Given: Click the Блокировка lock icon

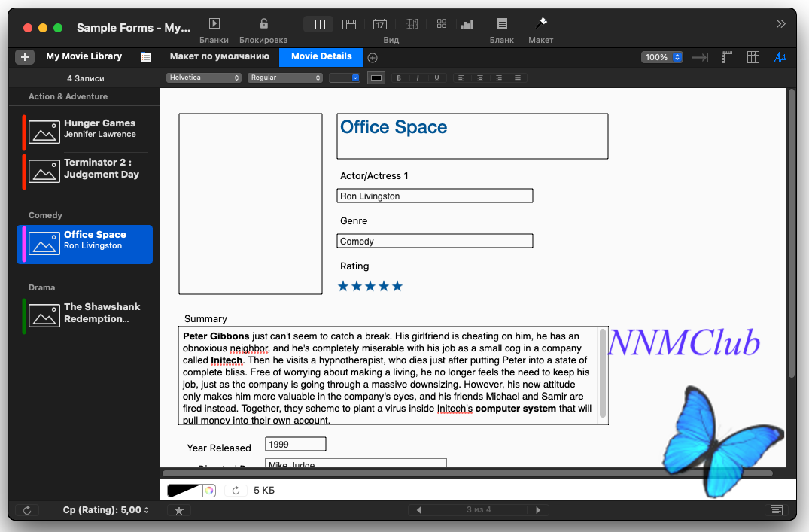Looking at the screenshot, I should tap(263, 24).
